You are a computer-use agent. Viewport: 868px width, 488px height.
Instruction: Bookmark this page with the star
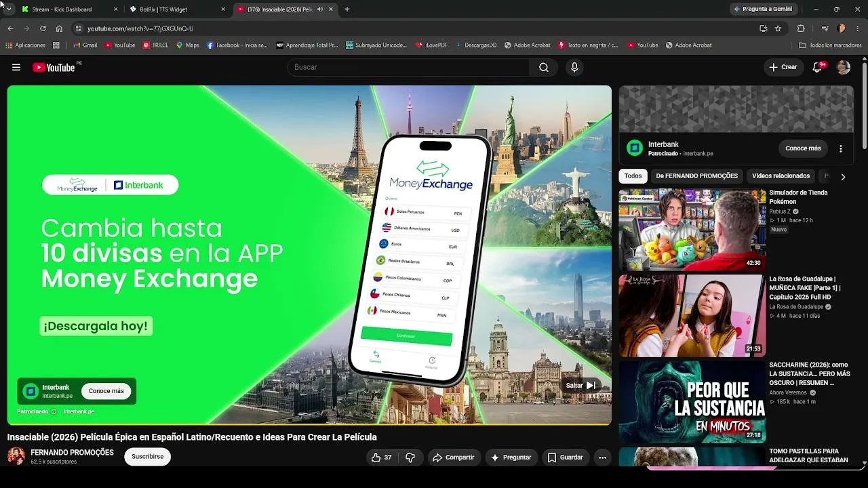tap(778, 28)
